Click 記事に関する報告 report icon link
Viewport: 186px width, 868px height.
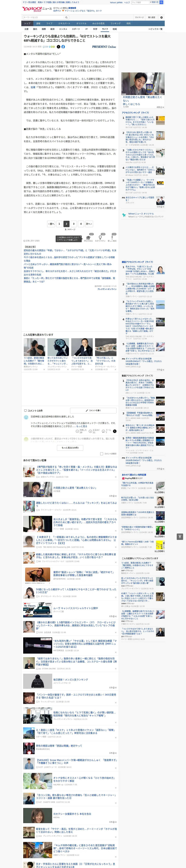32,241
